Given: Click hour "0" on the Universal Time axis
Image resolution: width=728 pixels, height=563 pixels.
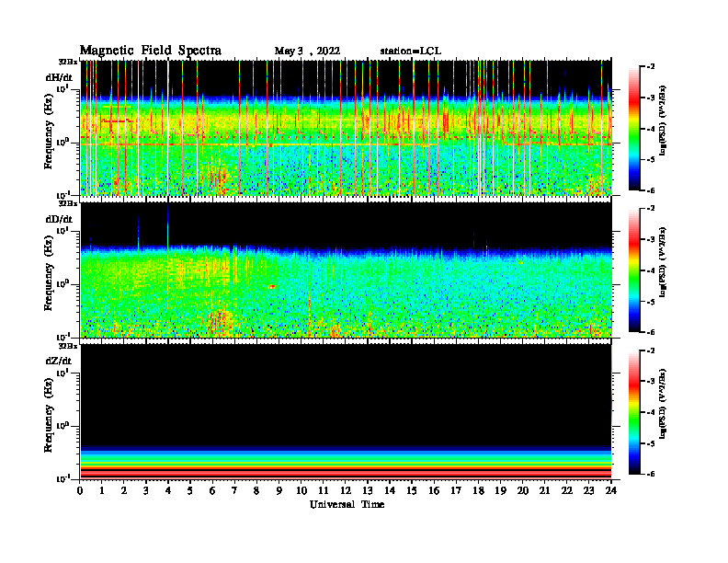Looking at the screenshot, I should pos(80,490).
